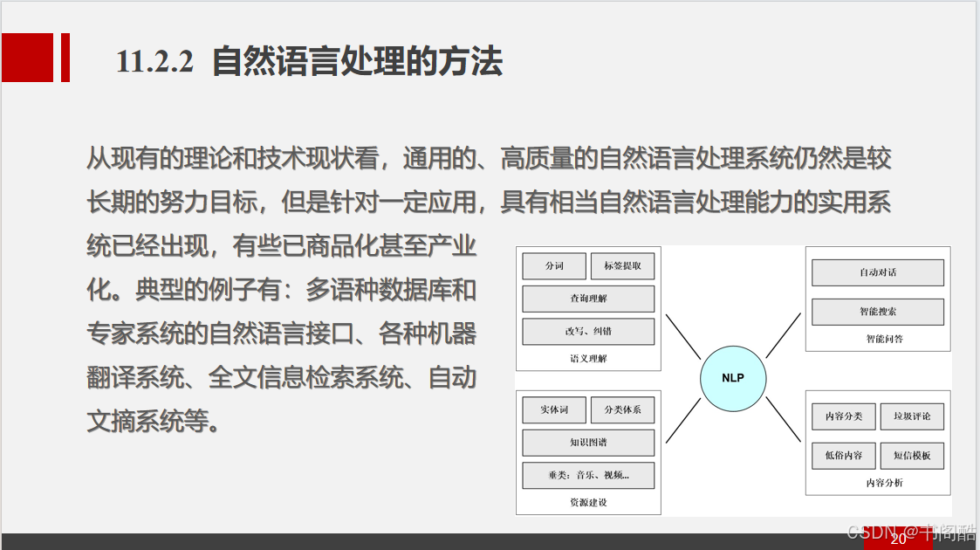This screenshot has height=550, width=980.
Task: Select the 语义理解 group label
Action: [x=588, y=358]
